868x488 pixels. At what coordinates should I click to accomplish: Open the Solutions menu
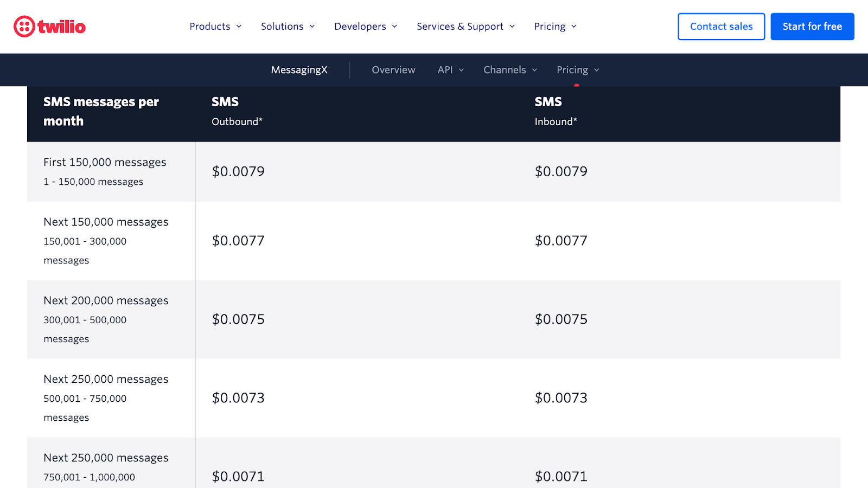282,27
